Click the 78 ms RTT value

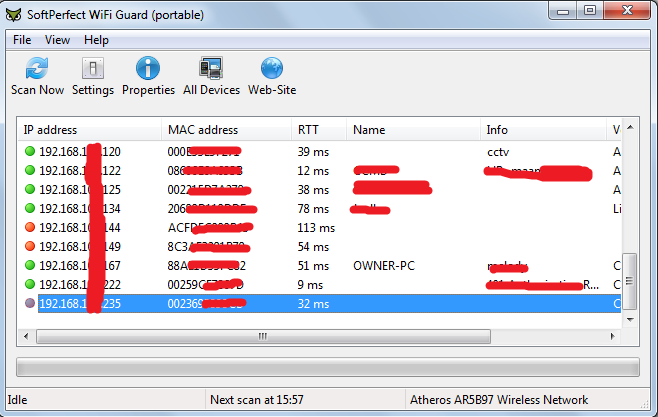coord(313,208)
